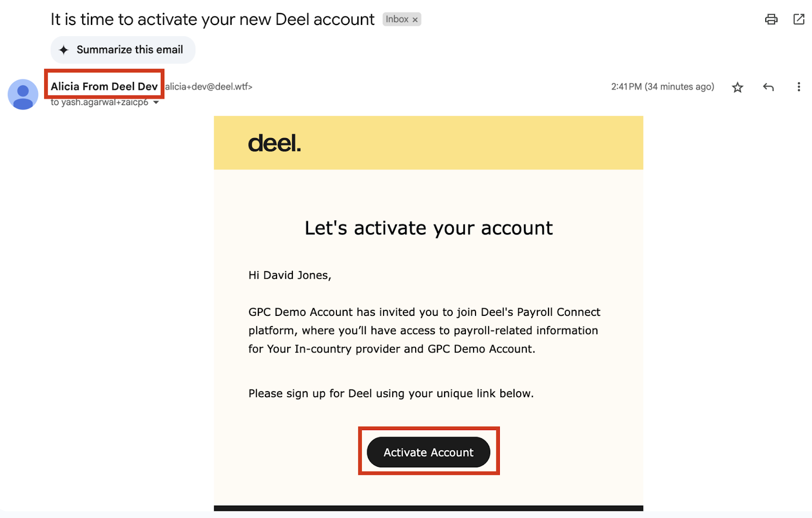Click the "to yash.agarwal+zaicp6" recipient line
Viewport: 812px width, 518px height.
pos(99,103)
